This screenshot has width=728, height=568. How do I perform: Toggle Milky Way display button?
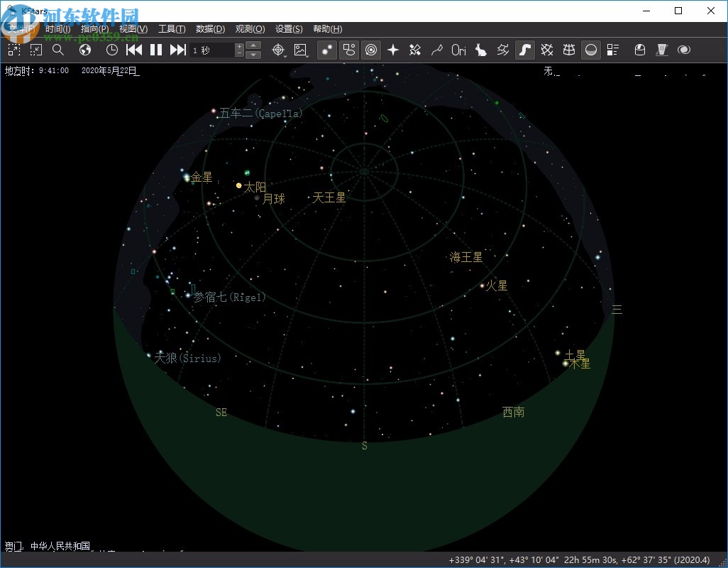tap(524, 50)
